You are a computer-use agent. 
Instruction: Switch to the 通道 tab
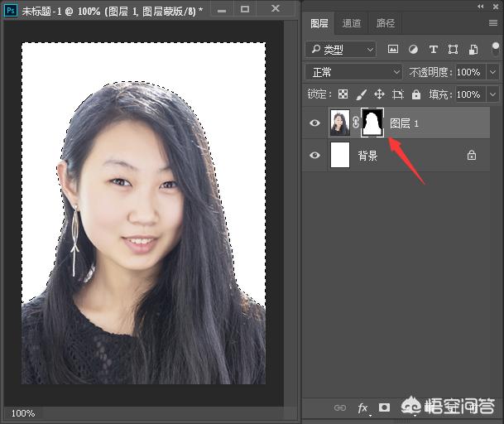[352, 23]
